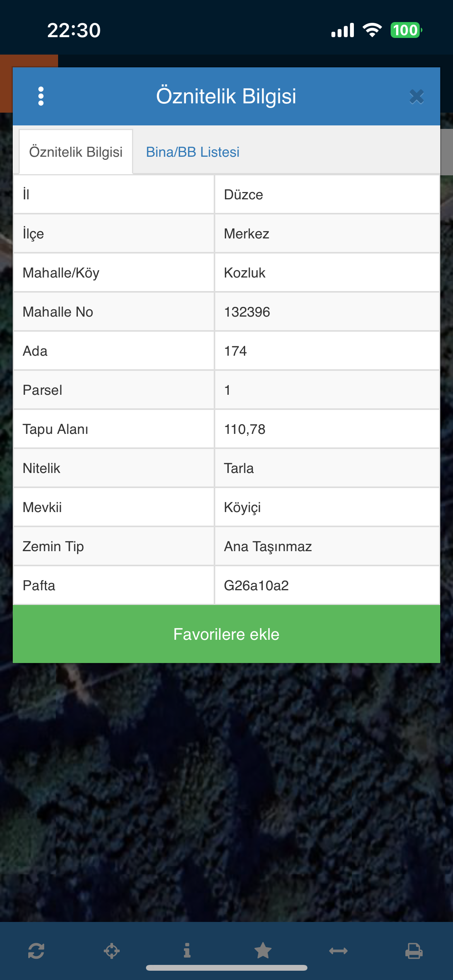Screen dimensions: 453x980
Task: Tap the battery indicator in status bar
Action: (406, 30)
